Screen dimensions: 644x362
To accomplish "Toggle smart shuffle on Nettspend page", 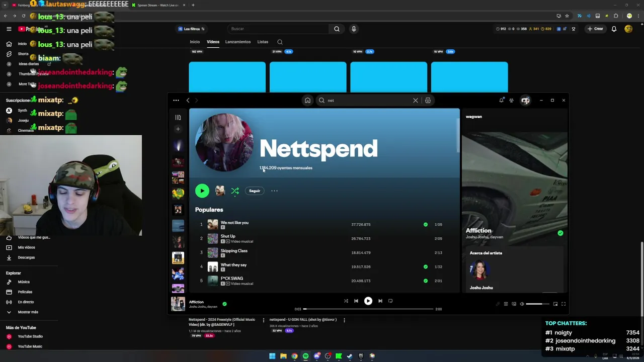I will pyautogui.click(x=235, y=191).
